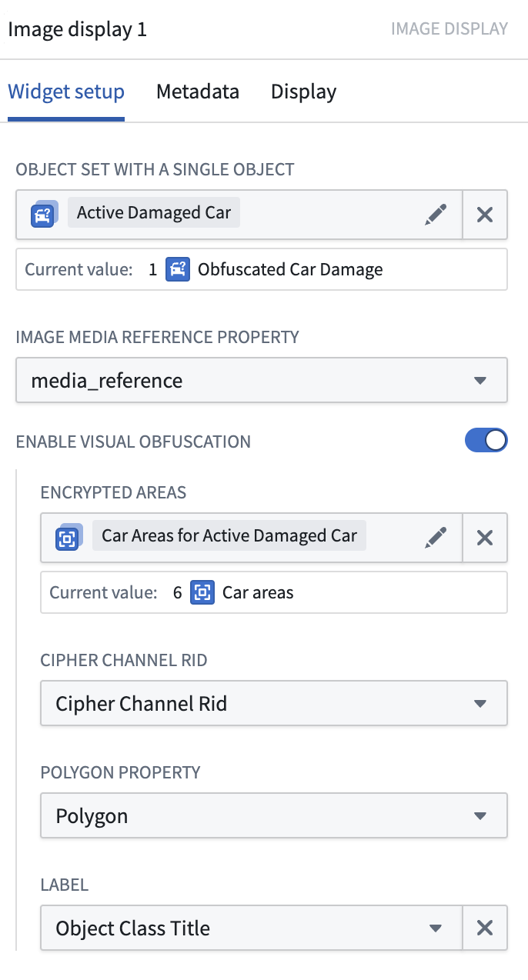Click the Car areas current value icon
Viewport: 528px width, 980px height.
coord(202,592)
